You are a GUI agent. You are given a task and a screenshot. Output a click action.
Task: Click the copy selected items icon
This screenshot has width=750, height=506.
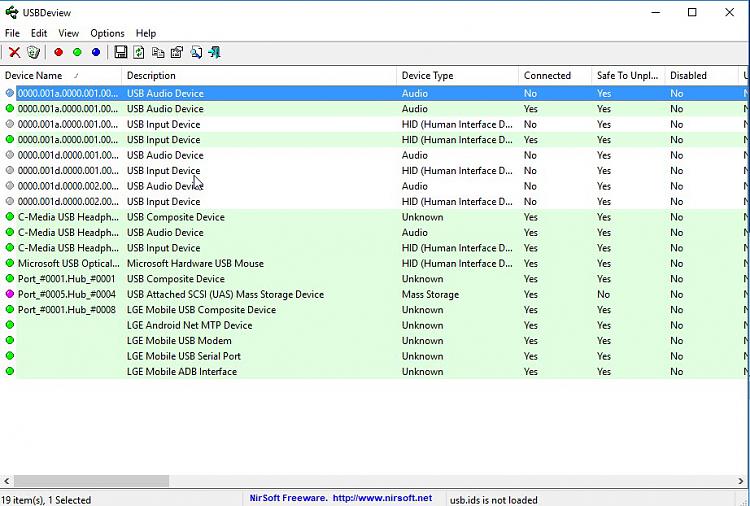click(158, 52)
